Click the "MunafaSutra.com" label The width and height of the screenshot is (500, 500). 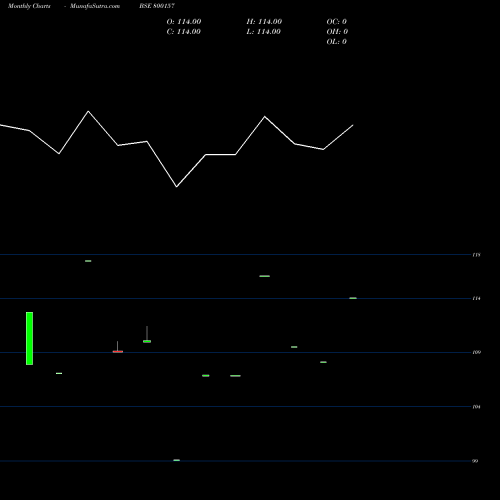coord(95,6)
